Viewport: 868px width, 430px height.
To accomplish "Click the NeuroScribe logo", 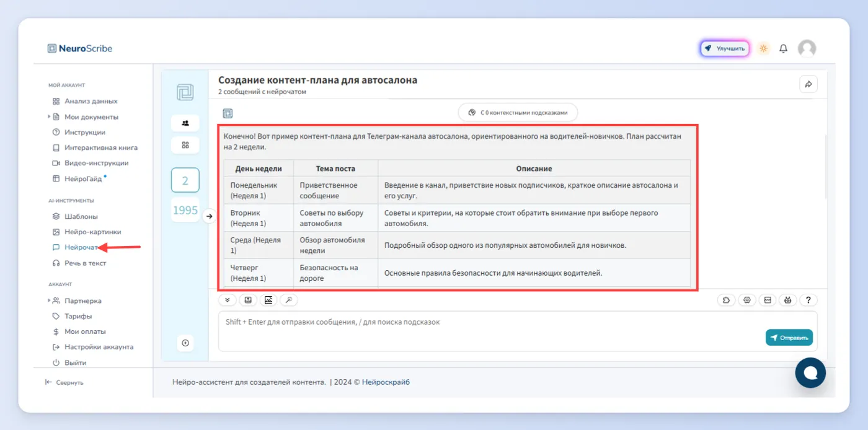I will [80, 48].
